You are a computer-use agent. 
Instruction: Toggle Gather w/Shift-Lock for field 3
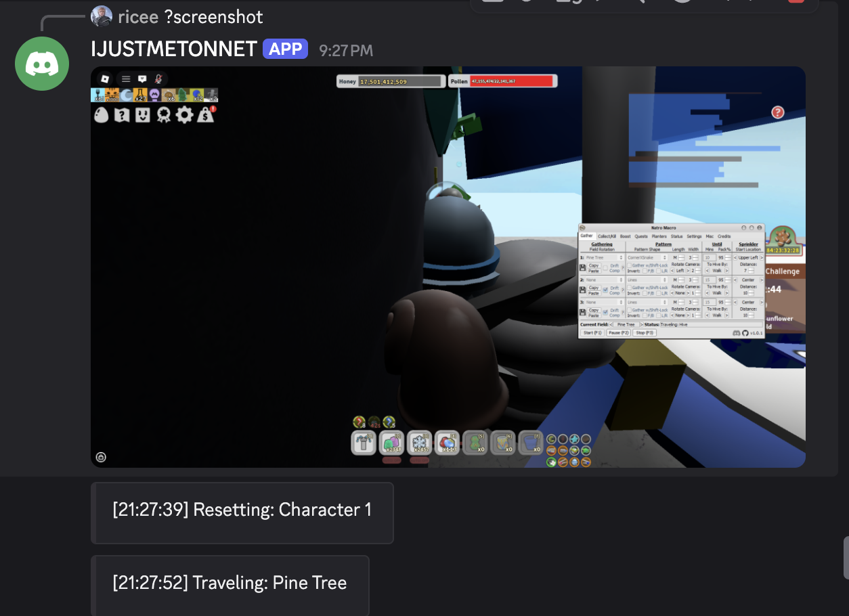click(630, 310)
